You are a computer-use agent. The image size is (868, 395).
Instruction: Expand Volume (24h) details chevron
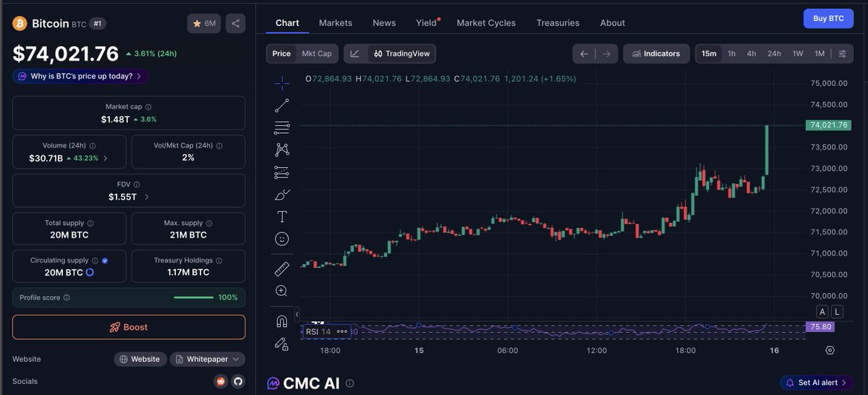pos(106,158)
